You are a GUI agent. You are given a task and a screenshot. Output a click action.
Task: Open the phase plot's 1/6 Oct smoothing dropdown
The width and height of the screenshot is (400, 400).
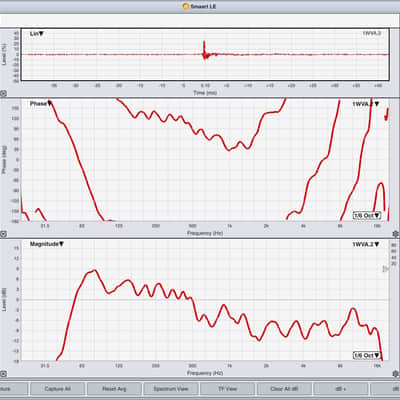click(367, 215)
